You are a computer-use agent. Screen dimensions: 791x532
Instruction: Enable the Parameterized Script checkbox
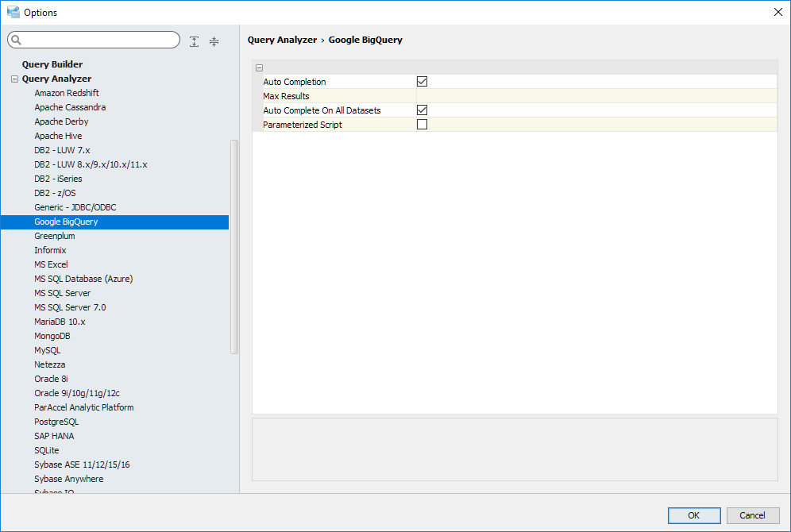pos(422,125)
